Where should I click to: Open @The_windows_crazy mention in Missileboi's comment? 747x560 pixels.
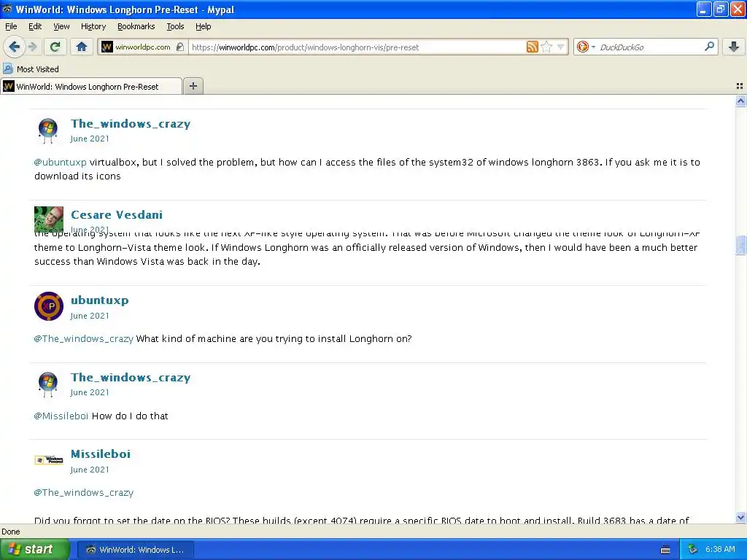[83, 492]
